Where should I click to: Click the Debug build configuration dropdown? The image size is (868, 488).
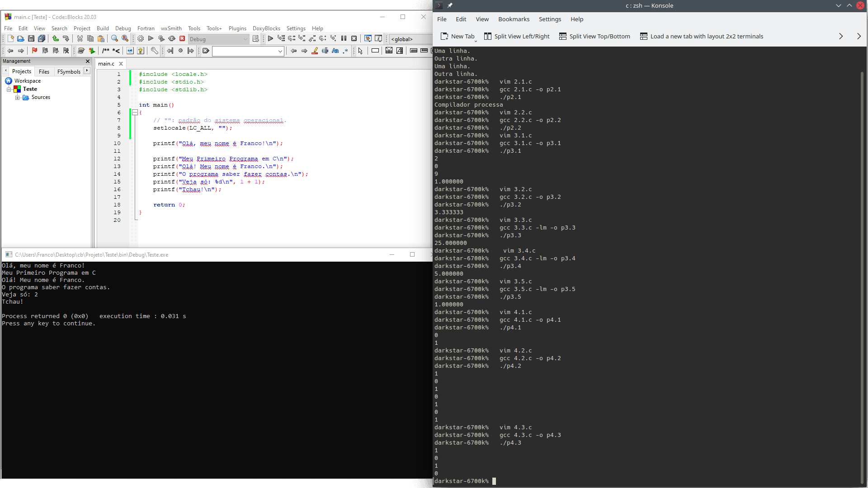tap(218, 39)
